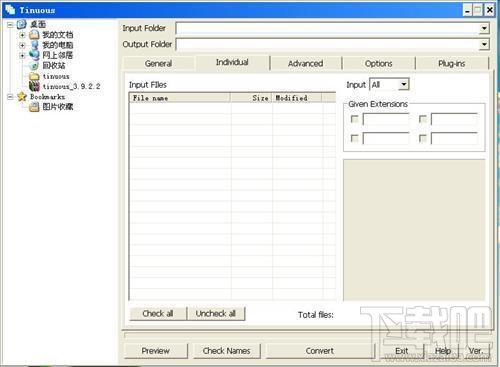Sort by the Size column header
Image resolution: width=500 pixels, height=367 pixels.
(x=252, y=98)
